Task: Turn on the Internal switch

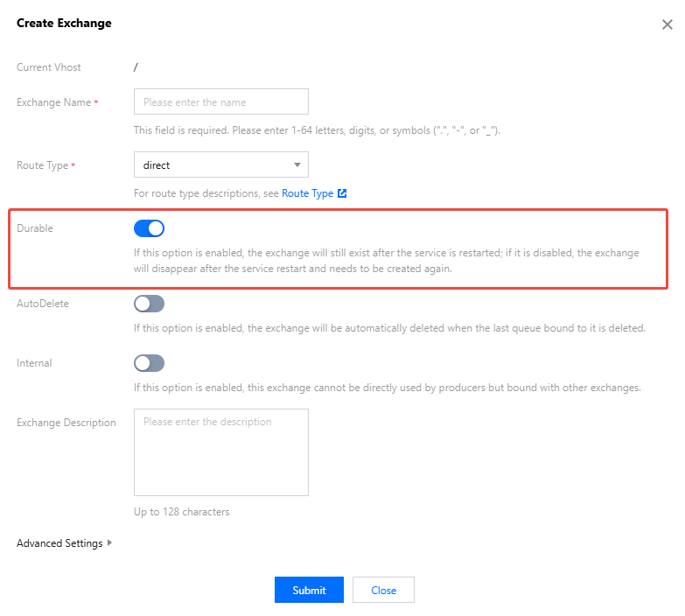Action: click(149, 363)
